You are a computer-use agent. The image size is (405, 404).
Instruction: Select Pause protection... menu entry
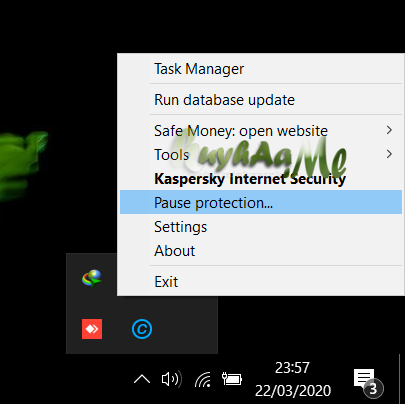coord(261,202)
